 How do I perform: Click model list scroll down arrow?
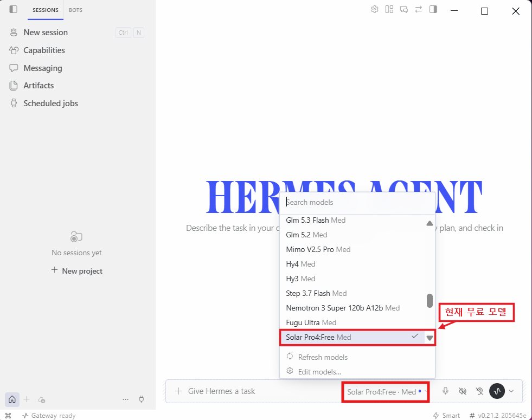click(x=430, y=338)
